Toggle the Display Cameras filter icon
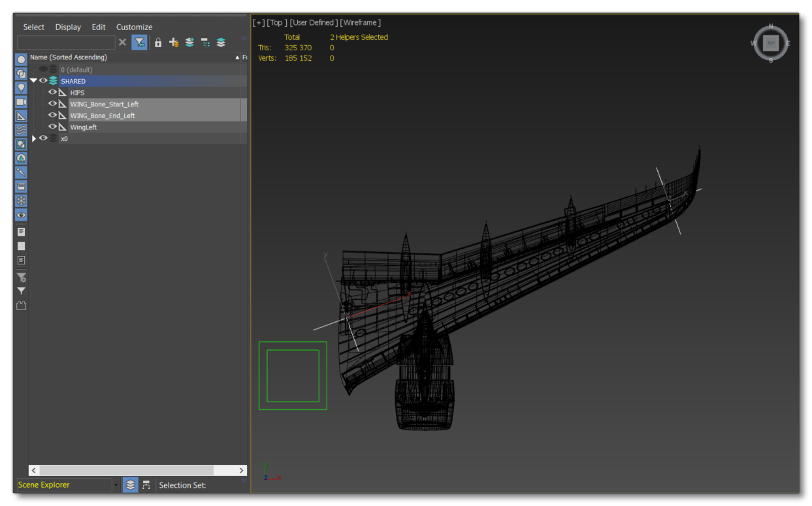The image size is (812, 506). (x=20, y=102)
